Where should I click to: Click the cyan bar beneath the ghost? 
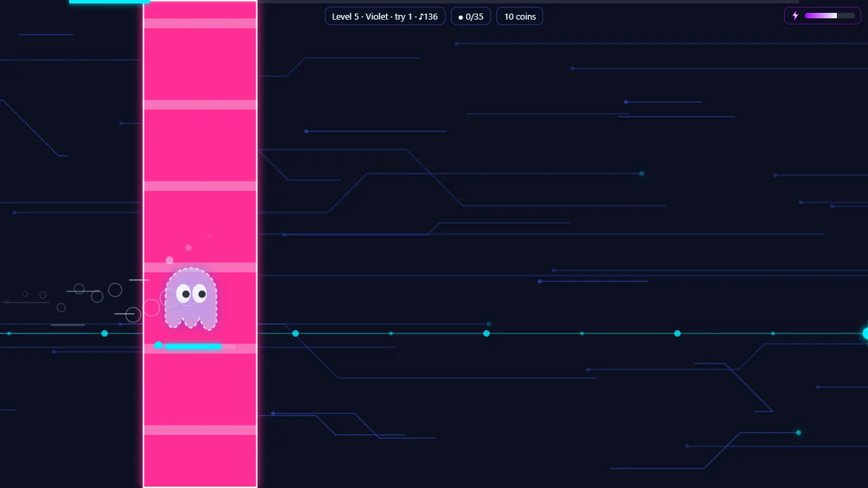193,346
